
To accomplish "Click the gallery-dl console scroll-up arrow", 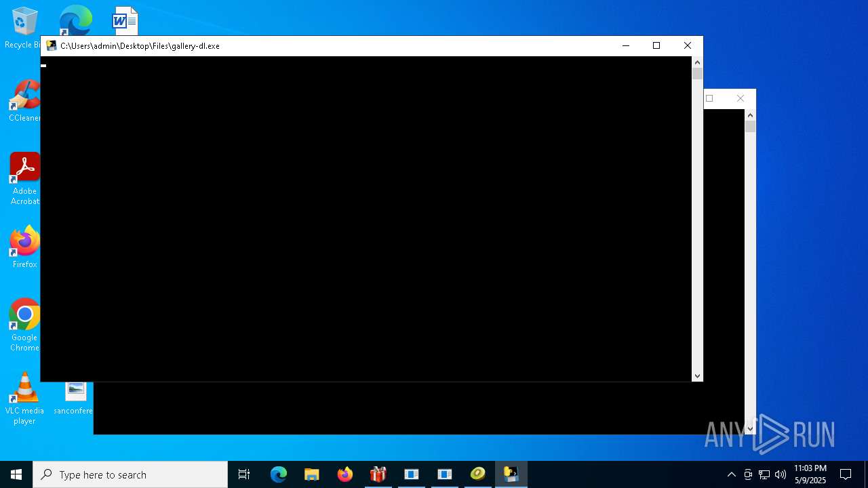I will pyautogui.click(x=697, y=62).
